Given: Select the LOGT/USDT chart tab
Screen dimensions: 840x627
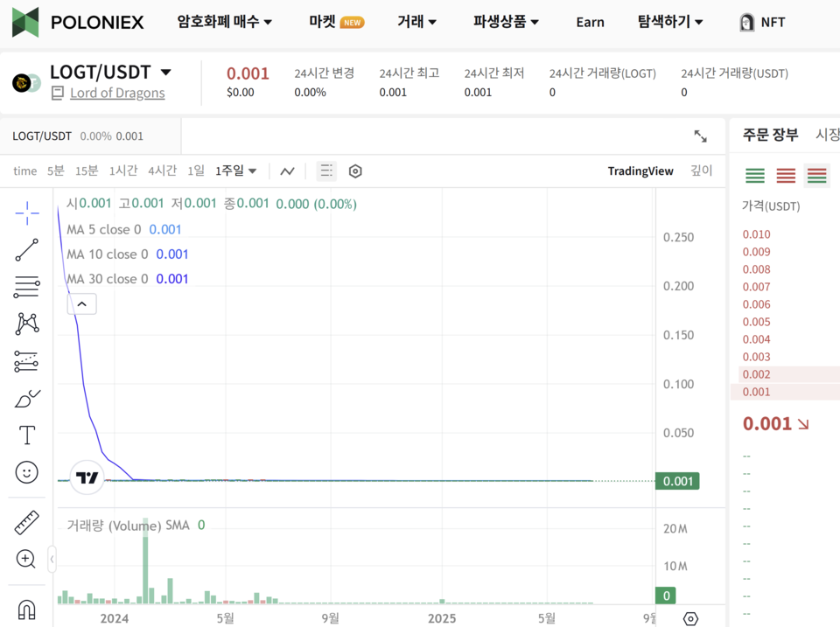Looking at the screenshot, I should point(90,136).
